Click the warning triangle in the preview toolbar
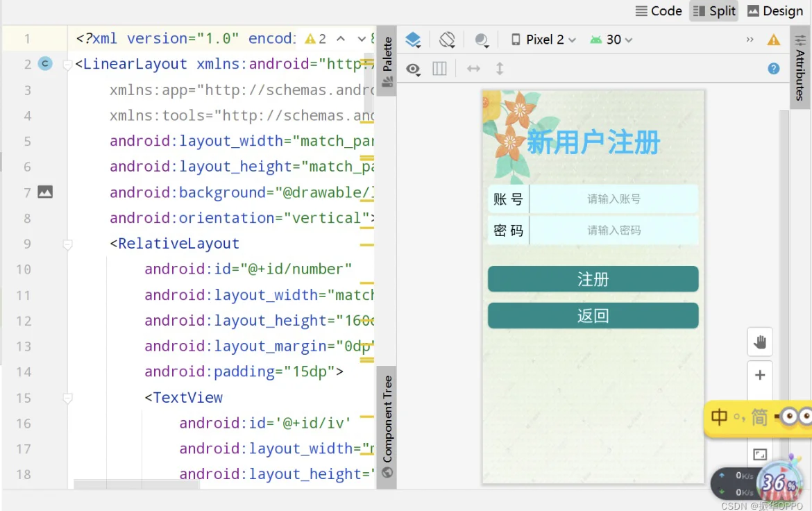 (x=774, y=40)
